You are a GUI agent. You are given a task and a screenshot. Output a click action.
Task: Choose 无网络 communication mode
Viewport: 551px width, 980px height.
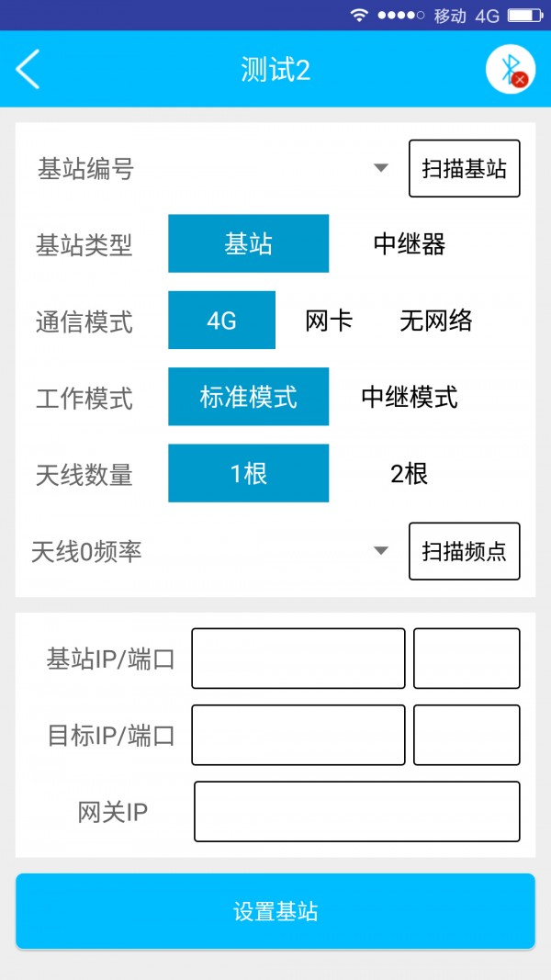click(x=436, y=321)
